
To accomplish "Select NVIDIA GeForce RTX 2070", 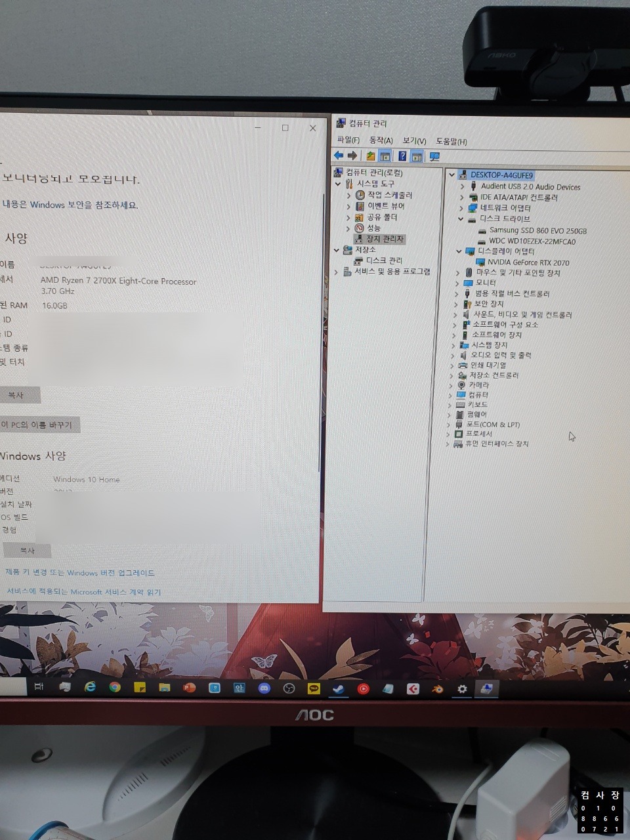I will pyautogui.click(x=528, y=262).
